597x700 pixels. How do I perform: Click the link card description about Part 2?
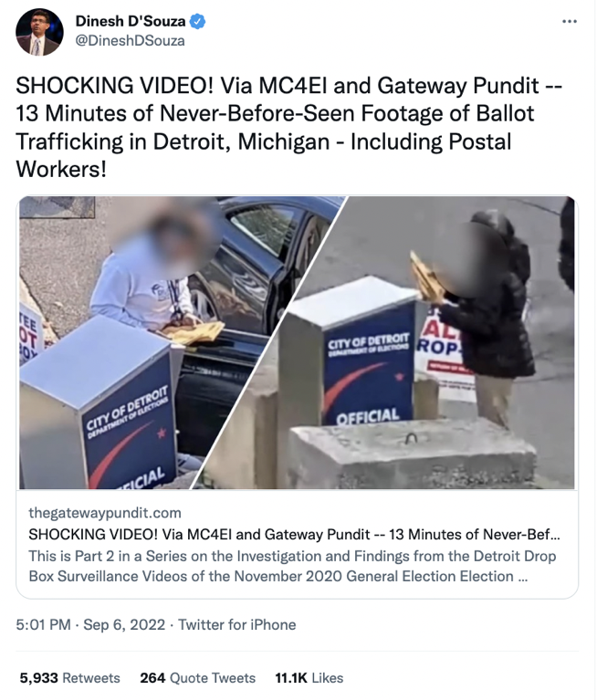pos(292,566)
